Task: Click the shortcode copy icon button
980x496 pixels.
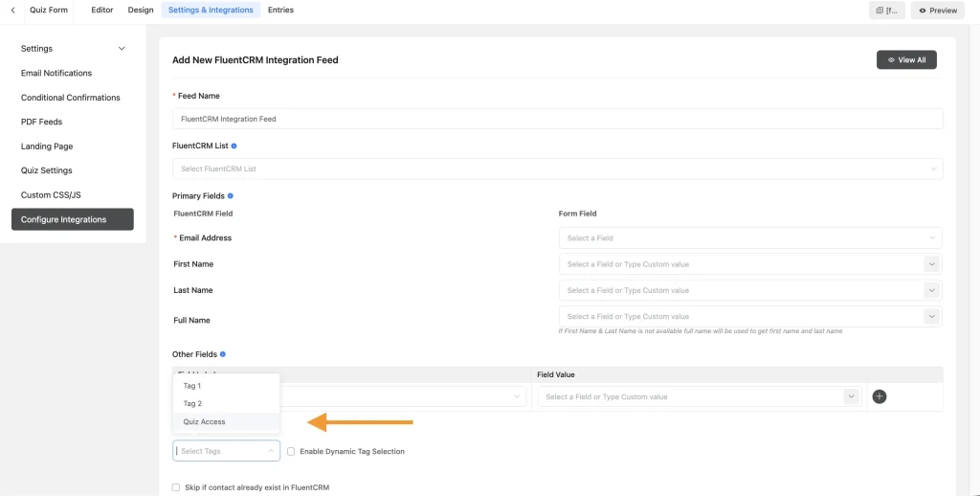Action: pos(887,10)
